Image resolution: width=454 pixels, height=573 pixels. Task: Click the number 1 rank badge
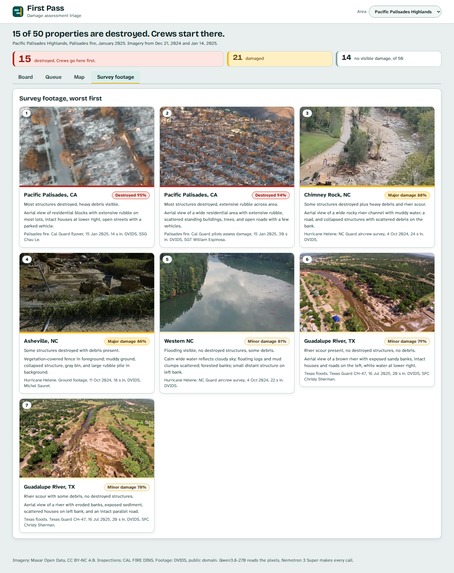click(26, 113)
